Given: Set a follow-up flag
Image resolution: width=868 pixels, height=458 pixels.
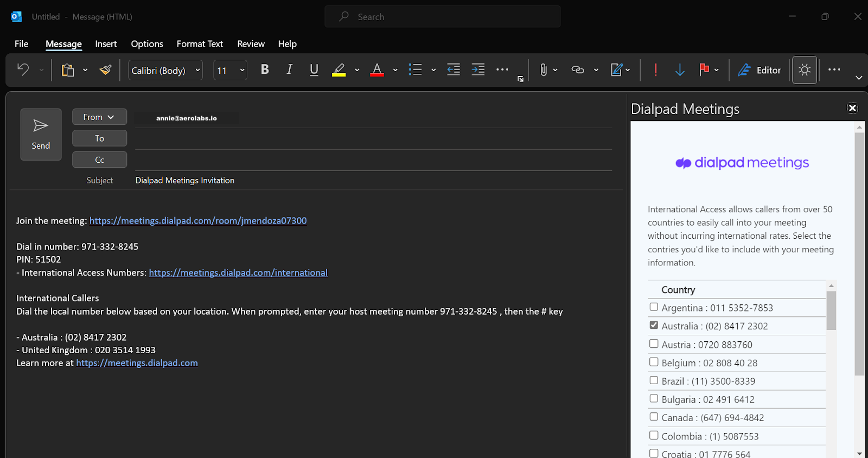Looking at the screenshot, I should [704, 70].
